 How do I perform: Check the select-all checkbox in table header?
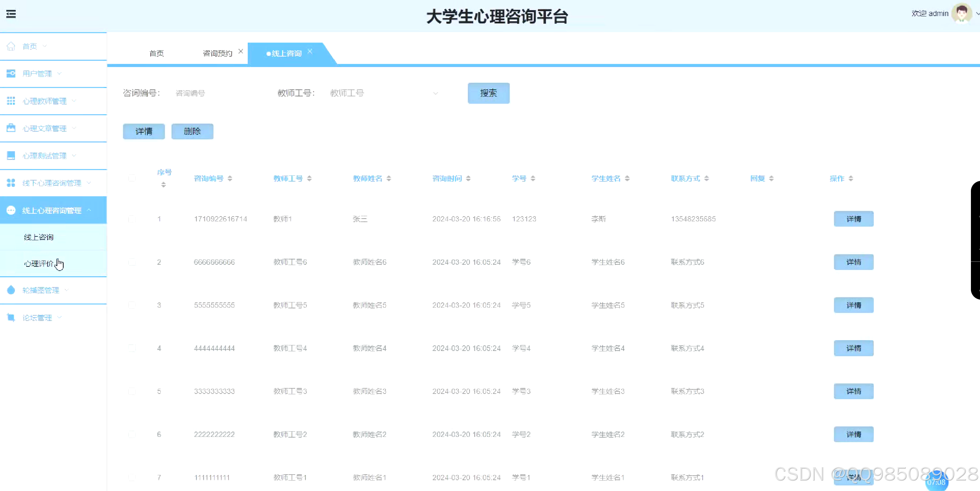click(x=132, y=178)
